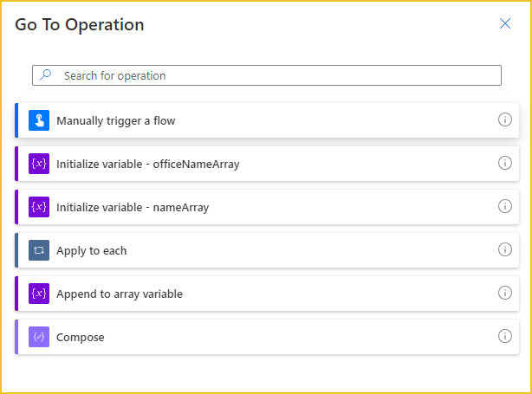Click the Append to array variable icon
The height and width of the screenshot is (394, 532).
[x=39, y=294]
